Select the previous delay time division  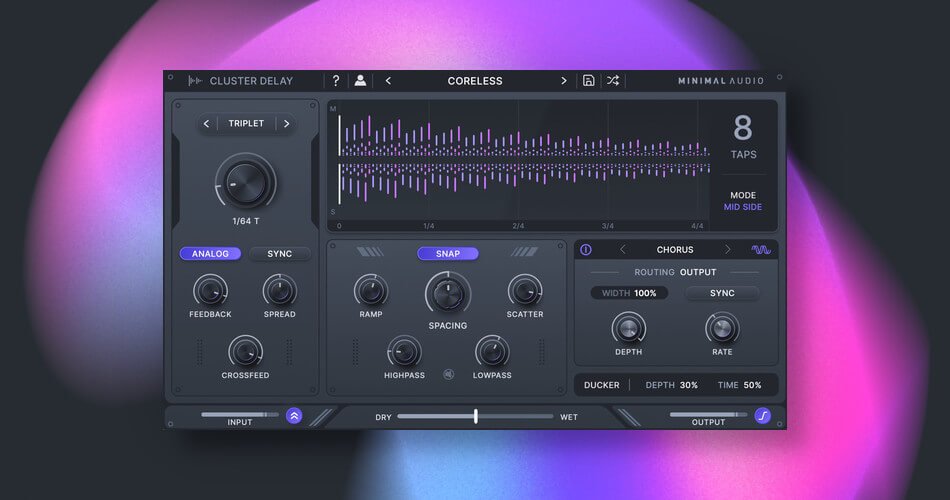click(x=207, y=124)
